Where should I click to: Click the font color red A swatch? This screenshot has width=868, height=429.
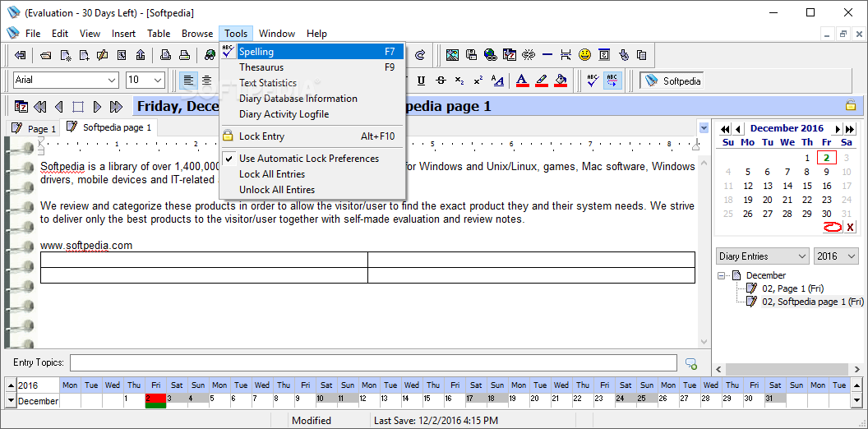[x=522, y=81]
